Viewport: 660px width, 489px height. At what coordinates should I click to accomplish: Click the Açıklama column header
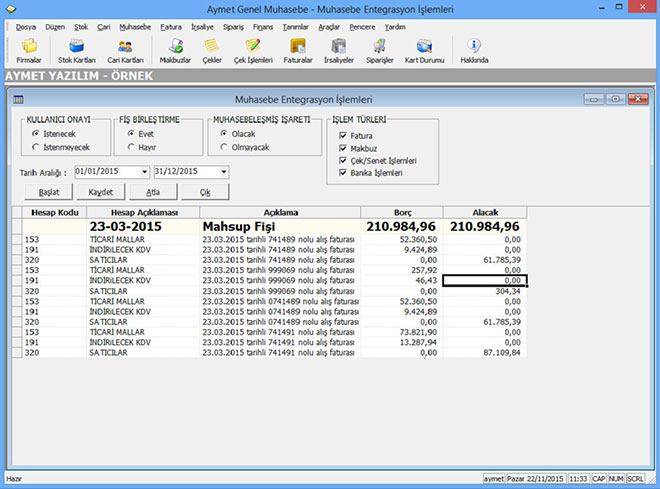coord(280,213)
